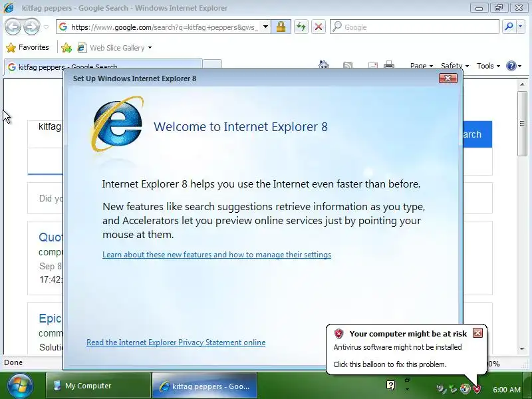The image size is (532, 399).
Task: Click the 'Quo' result heading behind the dialog
Action: [51, 237]
